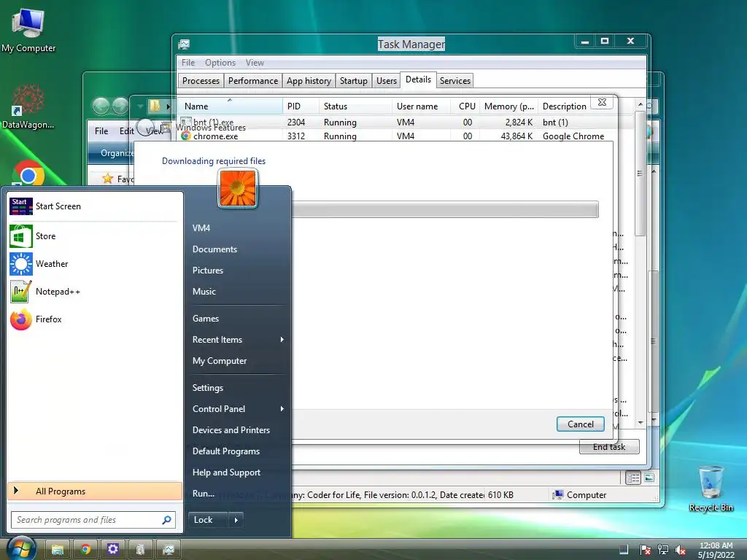Open the Google Chrome desktop icon
The width and height of the screenshot is (747, 560).
click(x=28, y=174)
